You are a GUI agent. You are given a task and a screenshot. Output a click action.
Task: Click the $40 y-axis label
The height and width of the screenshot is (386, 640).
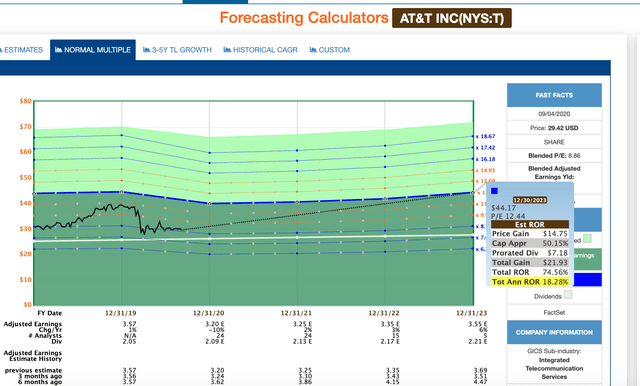coord(25,203)
